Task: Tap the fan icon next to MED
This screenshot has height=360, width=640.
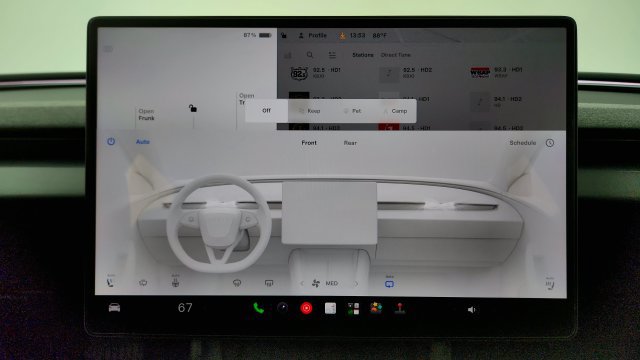Action: (x=316, y=283)
